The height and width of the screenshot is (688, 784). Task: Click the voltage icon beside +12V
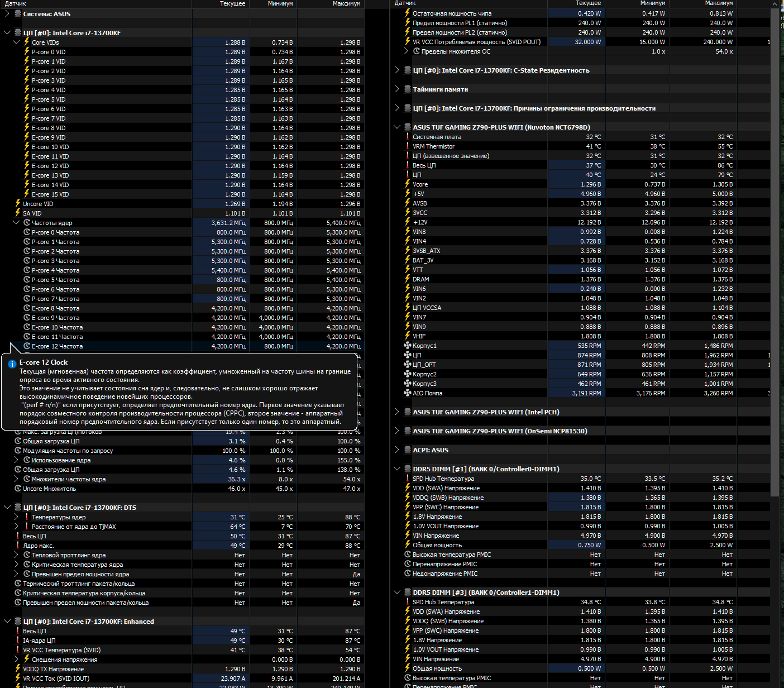click(x=407, y=222)
